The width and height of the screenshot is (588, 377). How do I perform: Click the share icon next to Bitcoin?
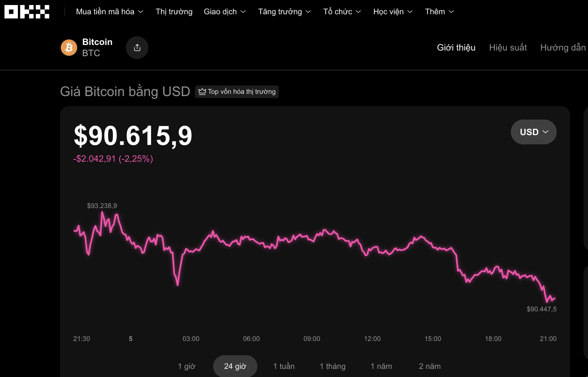[x=137, y=47]
